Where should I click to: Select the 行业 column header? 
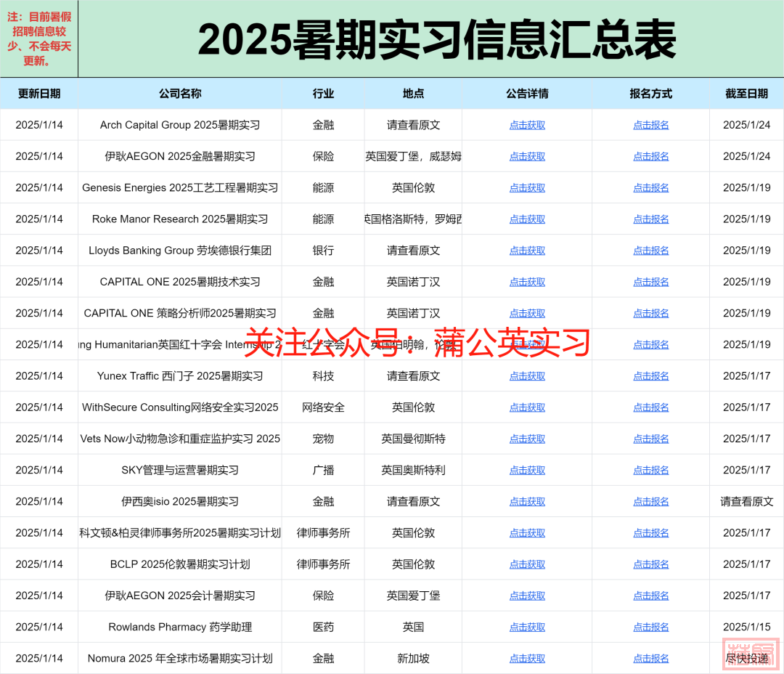[323, 94]
